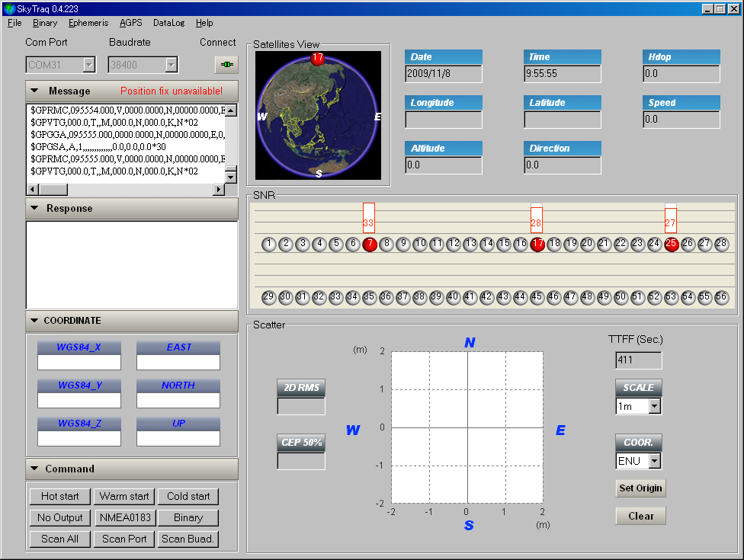Open the Help menu

pos(204,23)
